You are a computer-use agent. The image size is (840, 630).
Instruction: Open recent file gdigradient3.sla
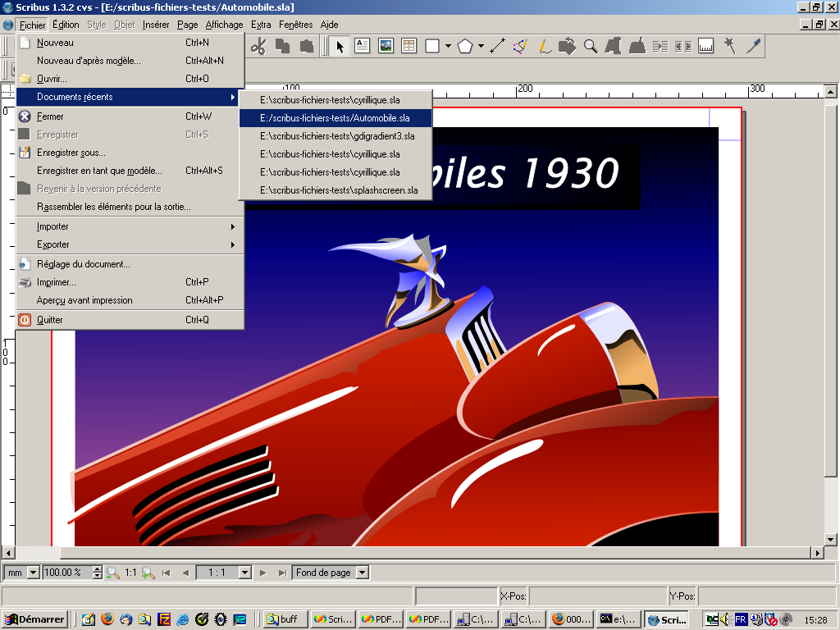point(336,136)
